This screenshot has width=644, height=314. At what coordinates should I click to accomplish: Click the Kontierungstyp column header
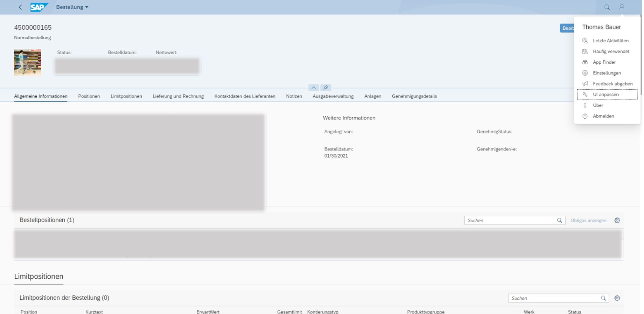pyautogui.click(x=323, y=312)
